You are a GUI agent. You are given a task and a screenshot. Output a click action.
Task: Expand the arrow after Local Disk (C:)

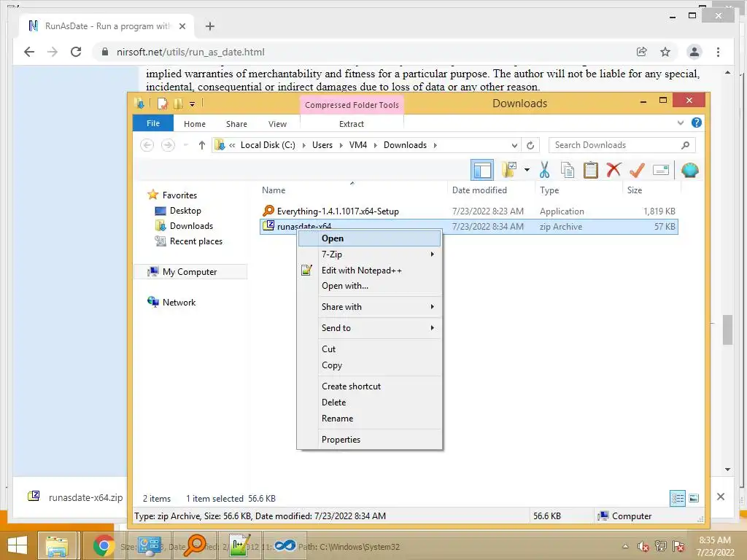click(x=304, y=145)
